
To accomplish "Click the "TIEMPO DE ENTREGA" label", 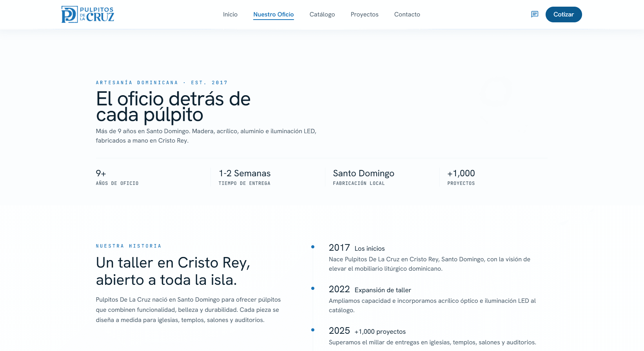I will click(x=245, y=183).
